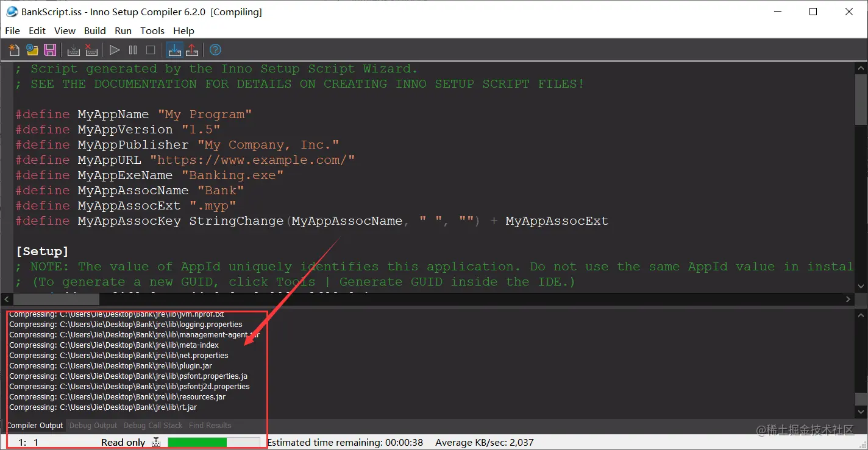Click the logging.properties output line
The width and height of the screenshot is (868, 450).
tap(126, 325)
